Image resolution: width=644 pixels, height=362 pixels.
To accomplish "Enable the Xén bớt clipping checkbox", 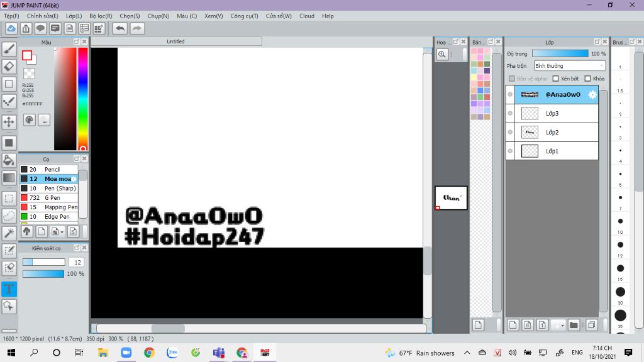I will [x=556, y=79].
